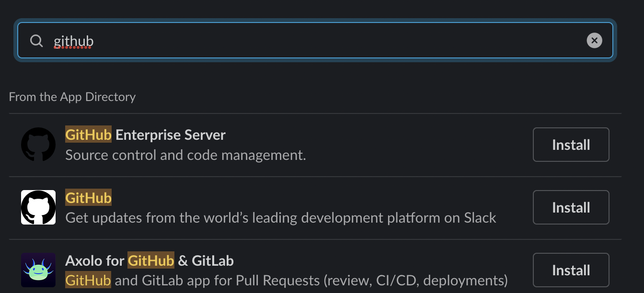Open GitHub Enterprise Server app logo
This screenshot has height=293, width=644.
click(x=38, y=144)
